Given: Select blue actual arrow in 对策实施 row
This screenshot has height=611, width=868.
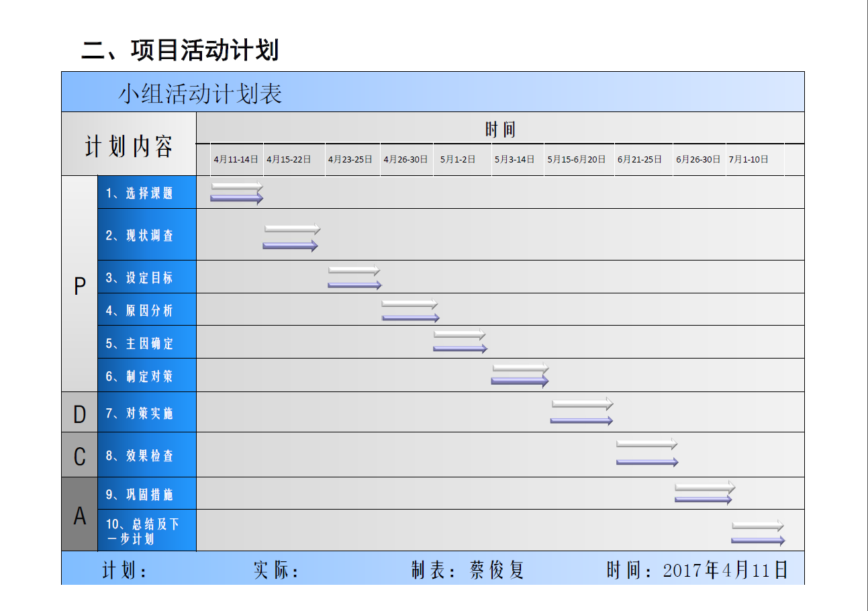Looking at the screenshot, I should click(x=582, y=420).
